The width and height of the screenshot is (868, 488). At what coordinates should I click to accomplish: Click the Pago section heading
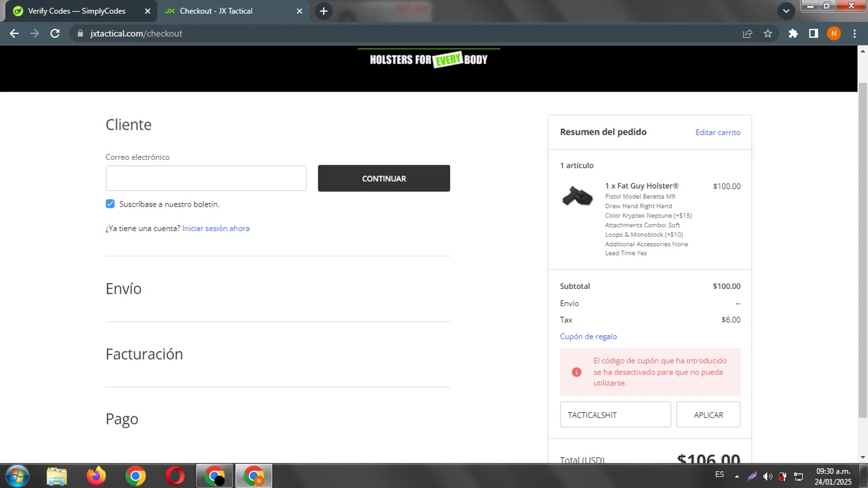122,419
